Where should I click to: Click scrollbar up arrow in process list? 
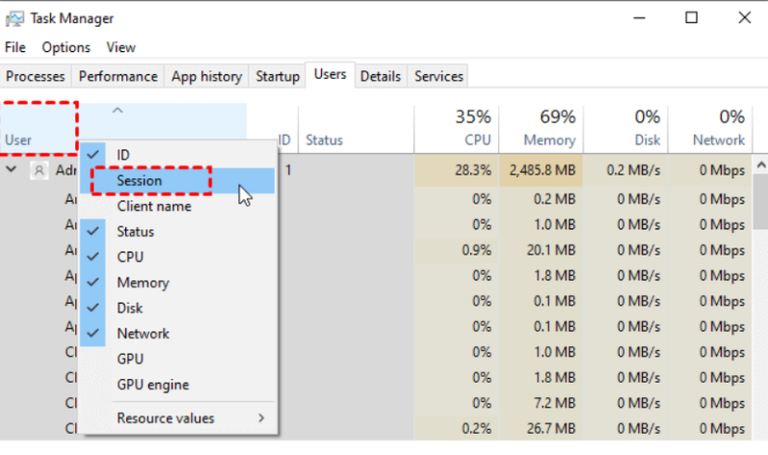(760, 165)
